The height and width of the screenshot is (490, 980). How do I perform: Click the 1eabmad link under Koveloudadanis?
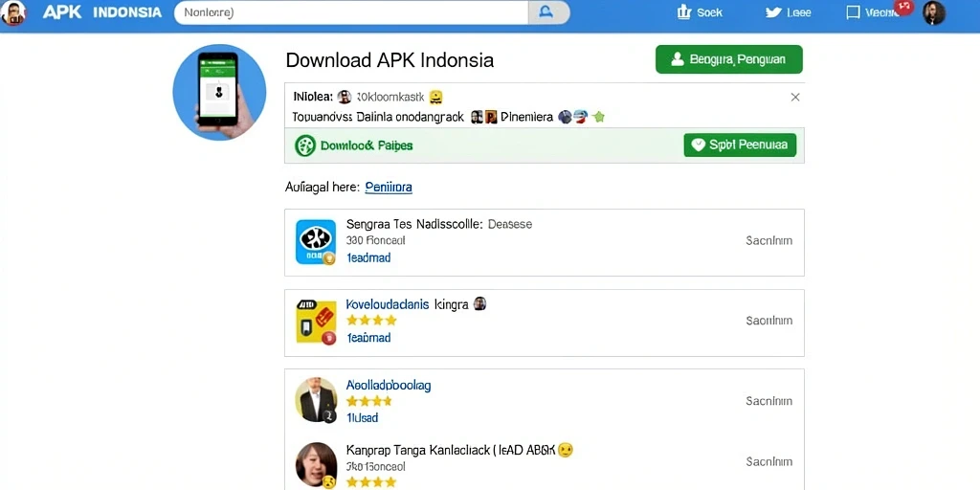click(368, 338)
